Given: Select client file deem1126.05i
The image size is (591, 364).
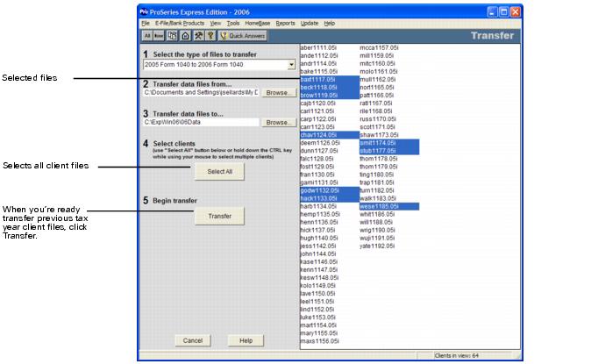Looking at the screenshot, I should tap(320, 143).
